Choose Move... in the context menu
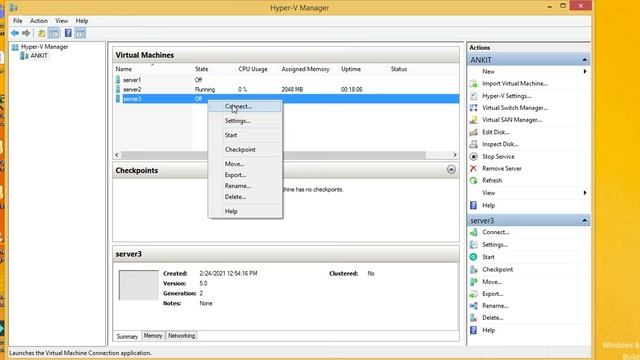The width and height of the screenshot is (640, 360). [x=245, y=164]
